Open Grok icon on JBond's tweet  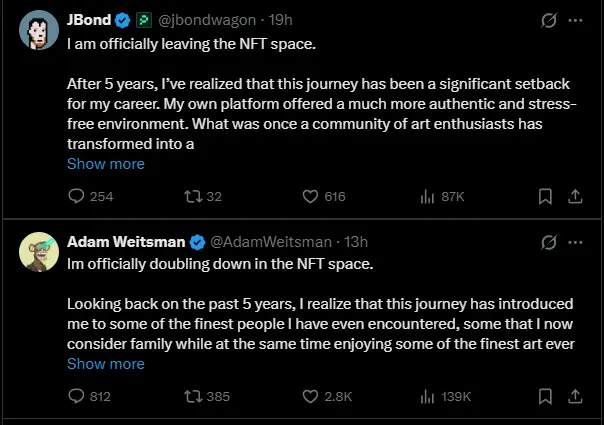tap(547, 20)
